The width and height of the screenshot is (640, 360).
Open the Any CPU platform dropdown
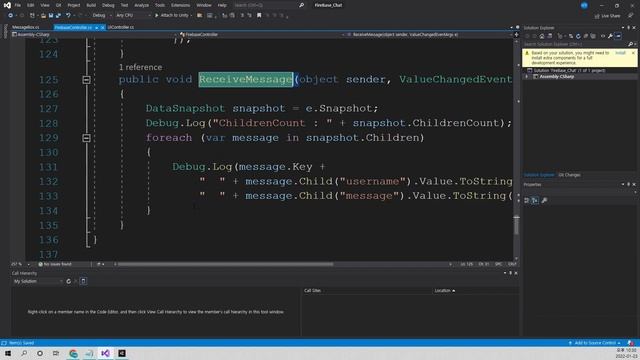(x=133, y=16)
